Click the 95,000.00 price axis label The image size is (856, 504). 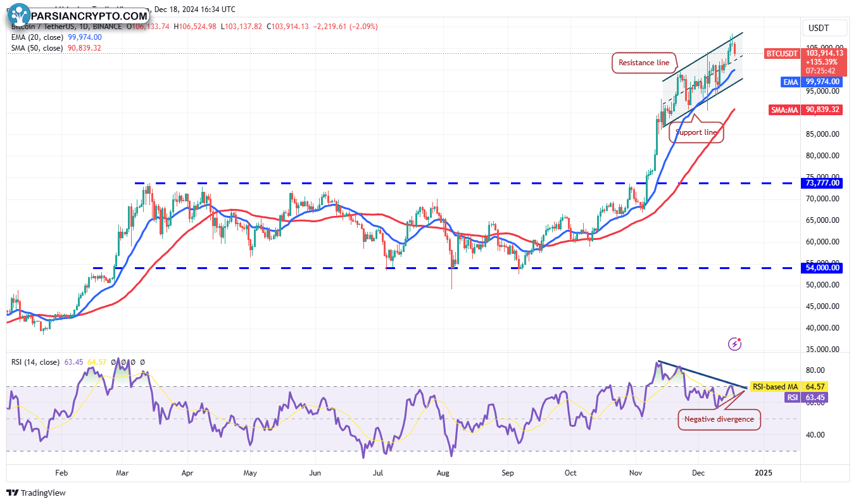(822, 91)
